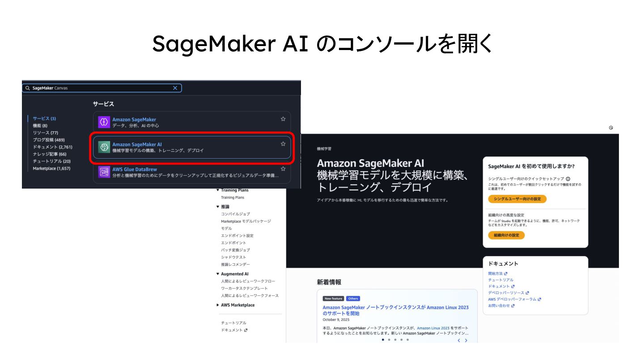644x362 pixels.
Task: Open Marketplace モデルパッケージ in the sidebar
Action: click(246, 221)
